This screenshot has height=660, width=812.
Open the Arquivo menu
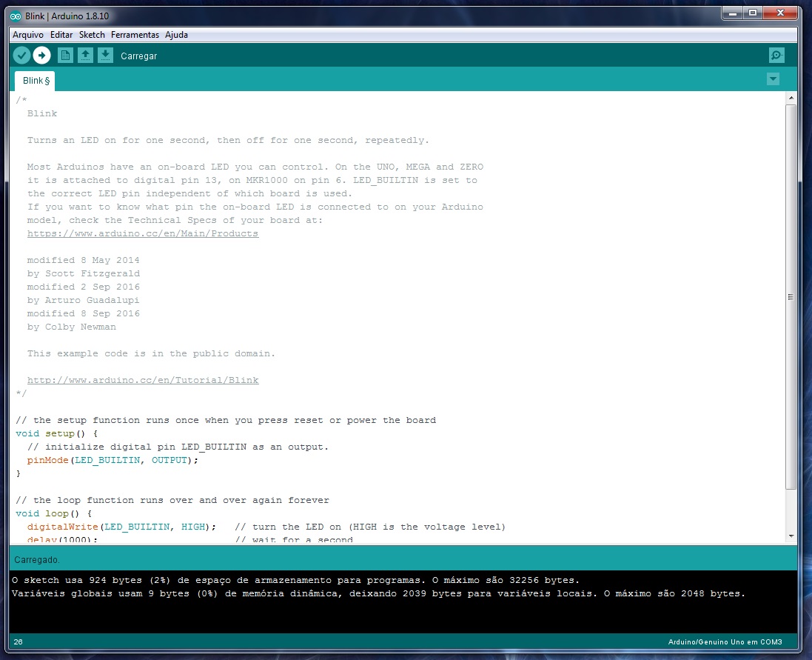click(x=28, y=35)
